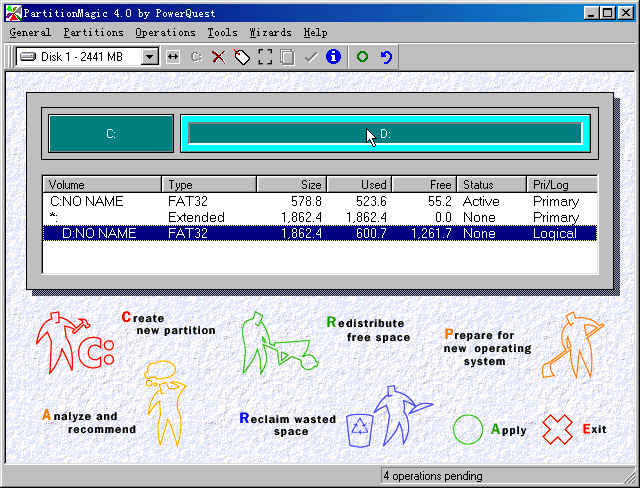Select the Extended partition * row
This screenshot has height=488, width=640.
click(x=320, y=217)
